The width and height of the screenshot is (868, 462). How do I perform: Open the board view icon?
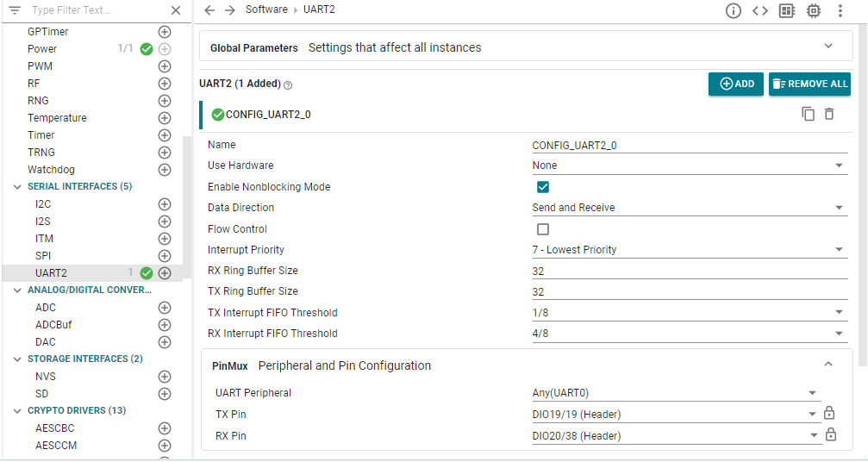(786, 11)
